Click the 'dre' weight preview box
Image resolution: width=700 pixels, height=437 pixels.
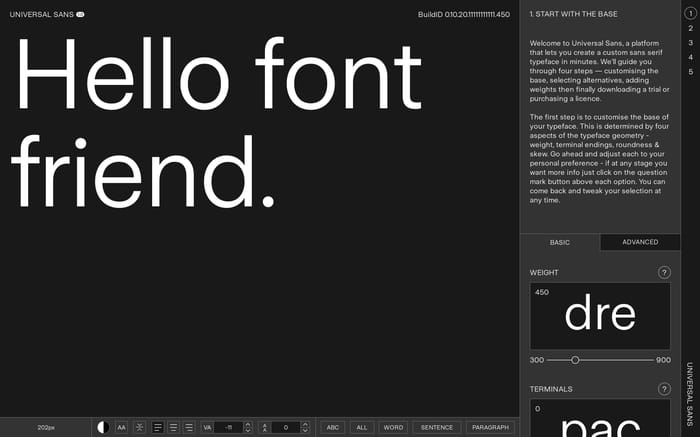point(600,316)
